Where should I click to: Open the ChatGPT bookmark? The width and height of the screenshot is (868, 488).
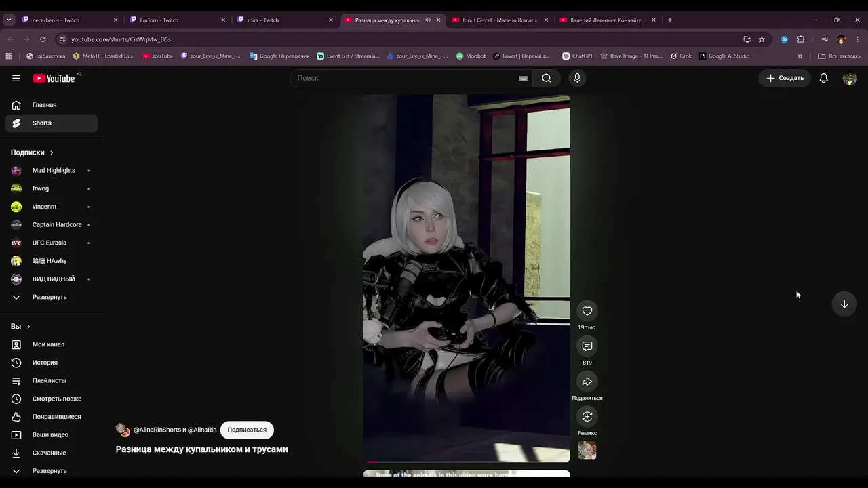pos(578,56)
